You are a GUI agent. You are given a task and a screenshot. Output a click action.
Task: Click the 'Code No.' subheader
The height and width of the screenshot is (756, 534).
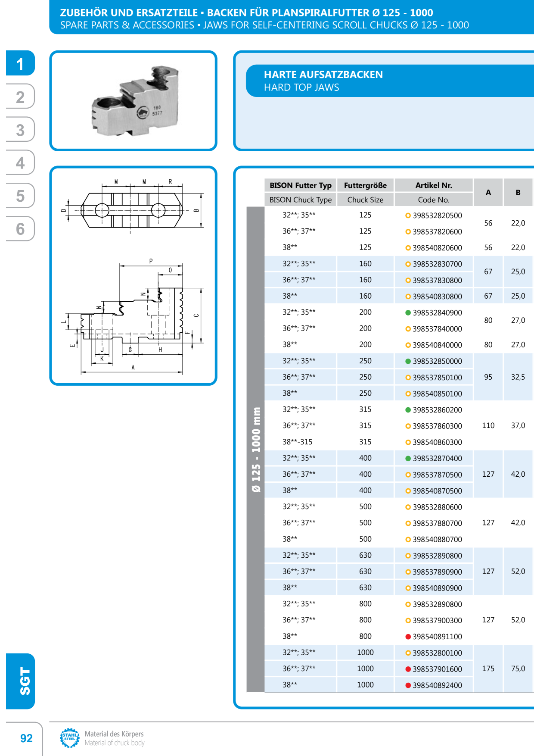coord(434,200)
